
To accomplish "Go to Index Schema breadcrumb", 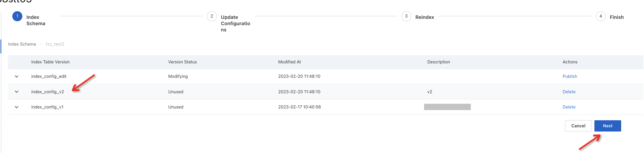I will (22, 44).
